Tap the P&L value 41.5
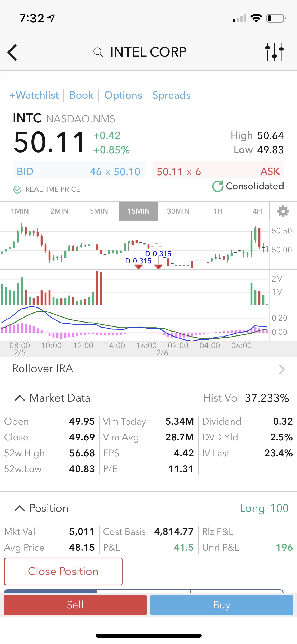This screenshot has width=297, height=644. click(184, 548)
